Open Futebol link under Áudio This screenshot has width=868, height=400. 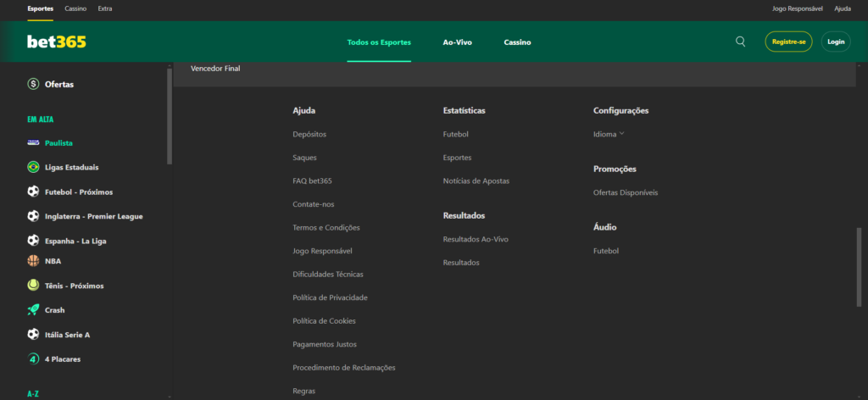click(x=605, y=251)
